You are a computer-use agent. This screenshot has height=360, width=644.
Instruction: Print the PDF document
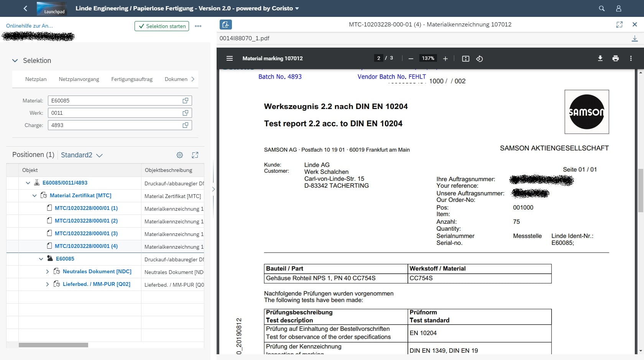point(616,58)
